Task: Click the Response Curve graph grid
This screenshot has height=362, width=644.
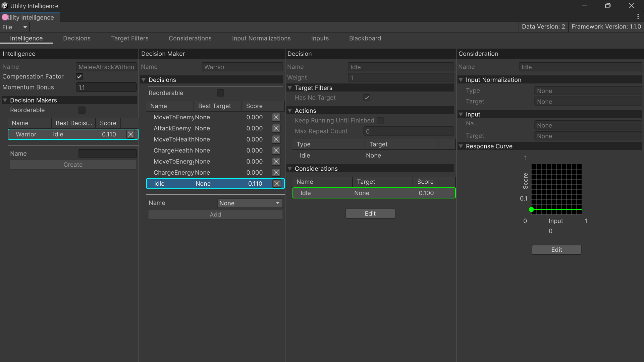Action: [556, 189]
